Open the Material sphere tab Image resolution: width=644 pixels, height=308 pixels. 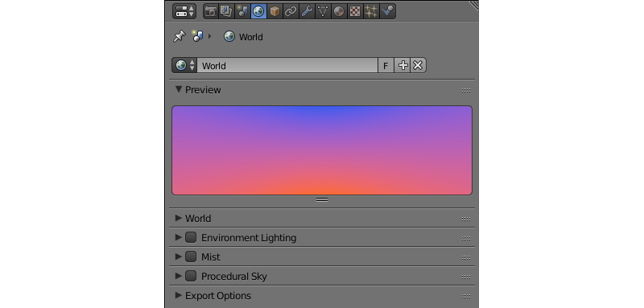click(x=339, y=11)
